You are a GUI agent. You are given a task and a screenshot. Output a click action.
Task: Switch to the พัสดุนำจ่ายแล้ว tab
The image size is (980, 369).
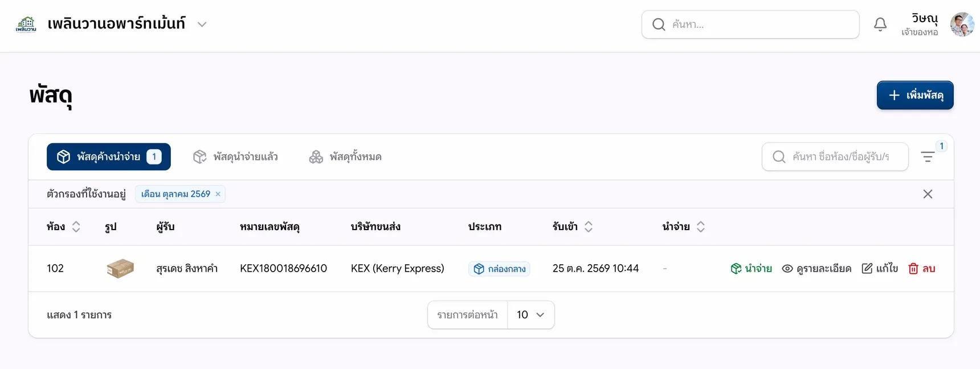(235, 157)
